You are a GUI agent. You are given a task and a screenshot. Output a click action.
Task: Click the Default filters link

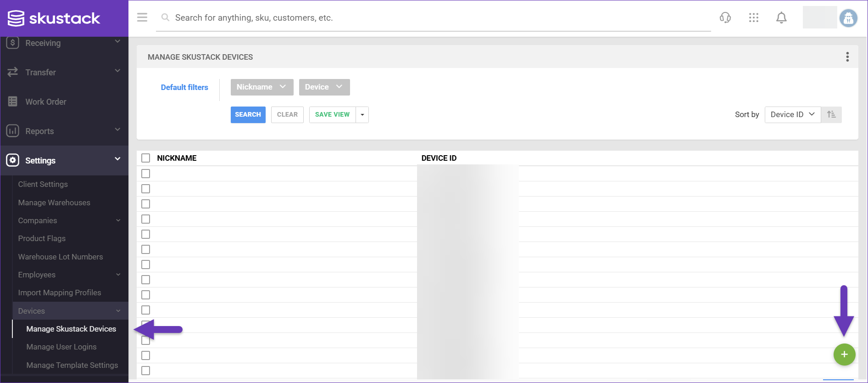pos(184,87)
